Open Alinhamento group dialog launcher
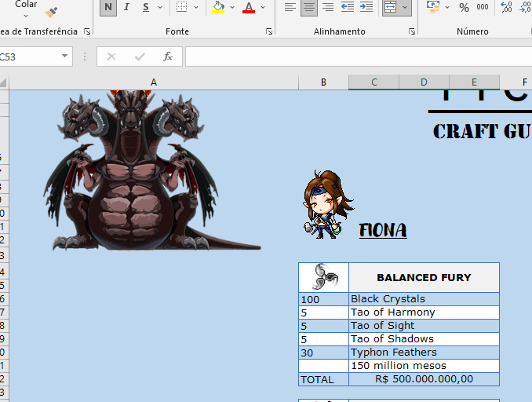The image size is (532, 402). tap(412, 31)
